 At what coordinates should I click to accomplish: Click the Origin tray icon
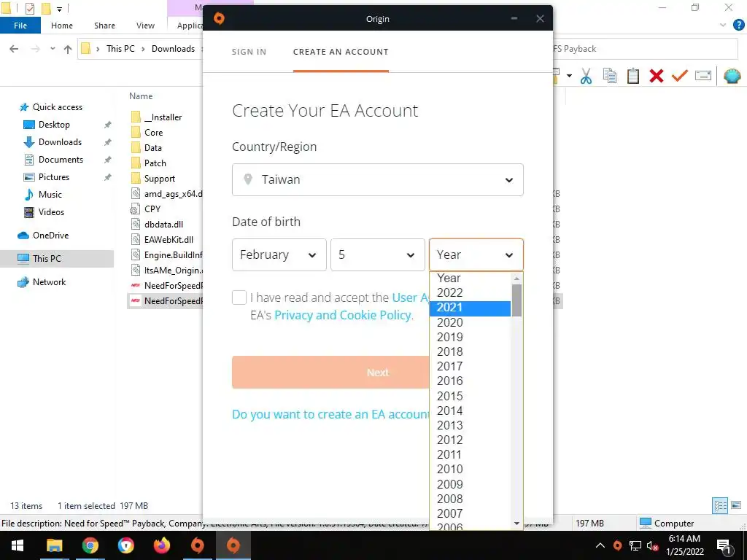pos(617,545)
